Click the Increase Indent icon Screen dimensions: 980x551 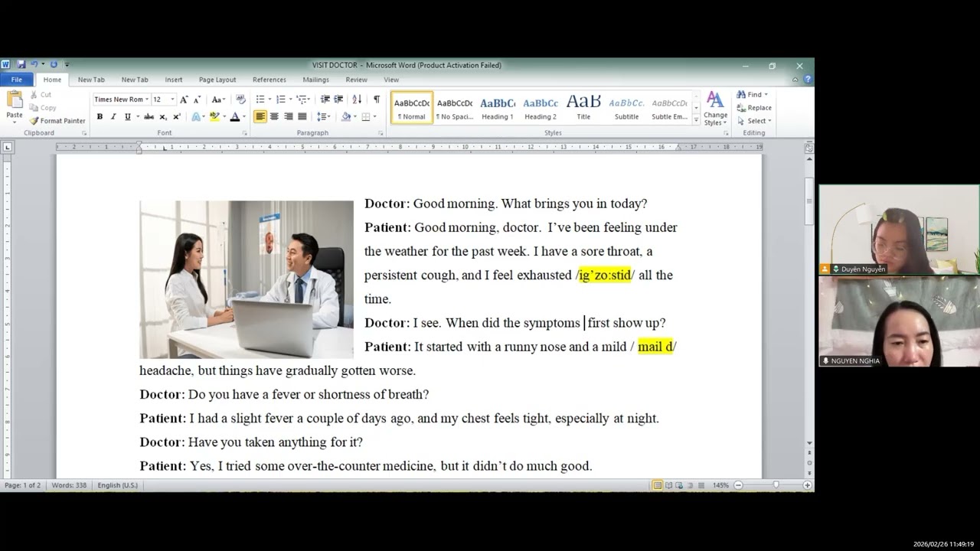338,99
